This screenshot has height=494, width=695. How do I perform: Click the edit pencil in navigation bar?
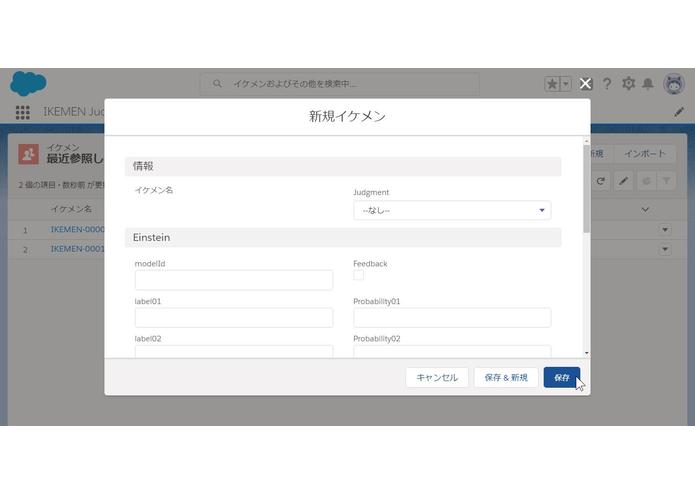[679, 112]
